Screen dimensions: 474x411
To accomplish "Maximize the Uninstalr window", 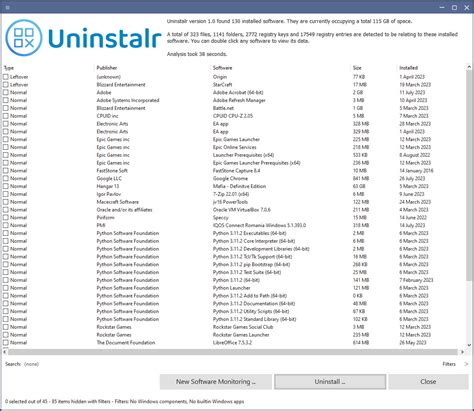I will point(454,7).
